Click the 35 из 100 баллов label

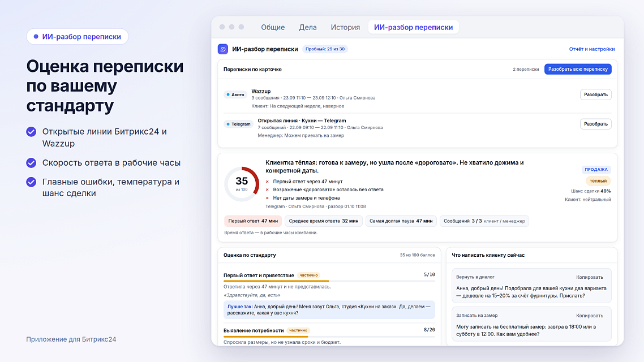[x=417, y=255]
